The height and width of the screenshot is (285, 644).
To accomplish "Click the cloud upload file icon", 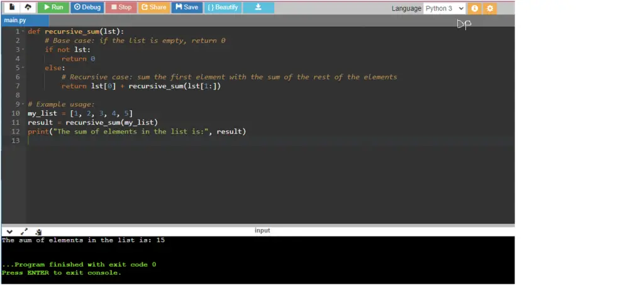I will (28, 8).
